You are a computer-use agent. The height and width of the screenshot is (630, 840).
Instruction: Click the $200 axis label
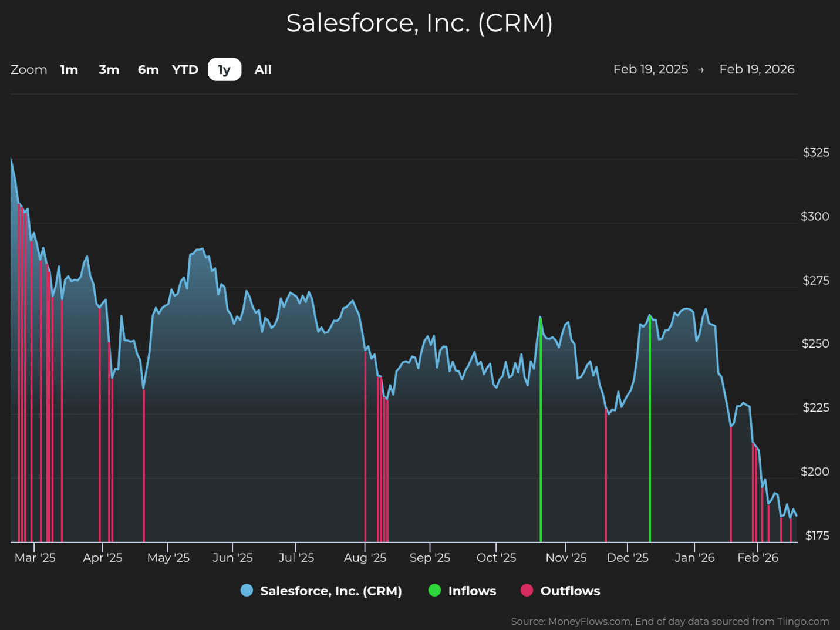click(815, 471)
